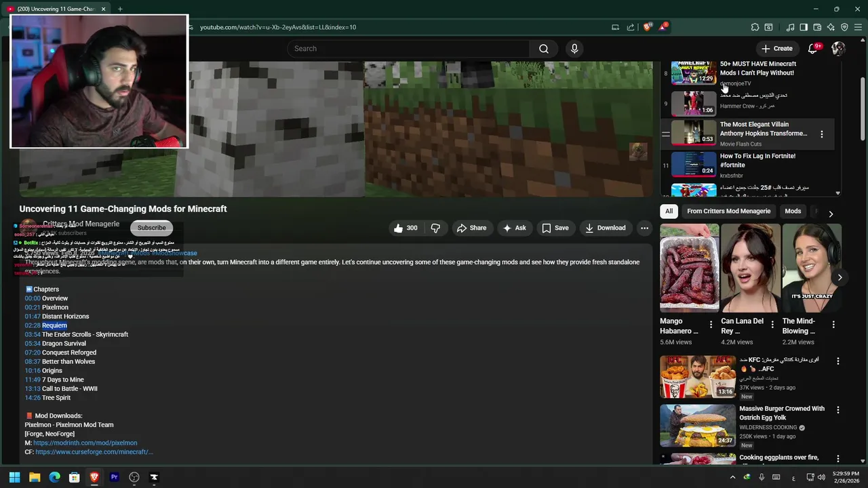Jump to 00:21 Pixelmon chapter
Screen dimensions: 868x488
[x=33, y=308]
